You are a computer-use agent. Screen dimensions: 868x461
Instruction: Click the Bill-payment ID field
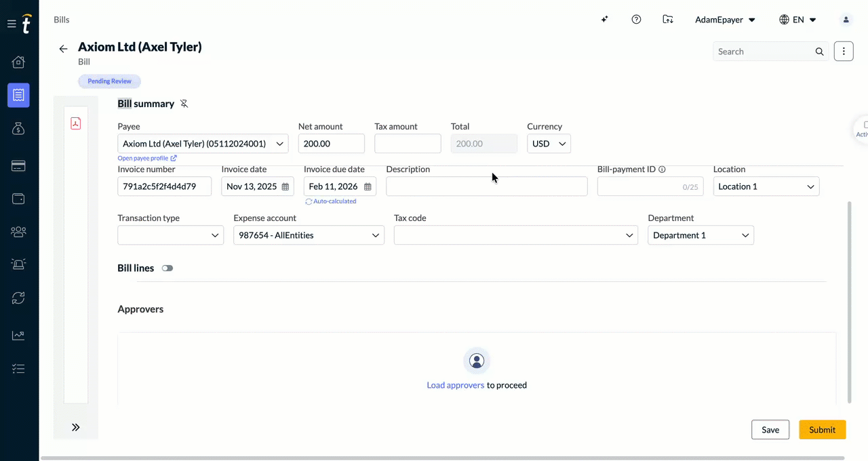(650, 186)
